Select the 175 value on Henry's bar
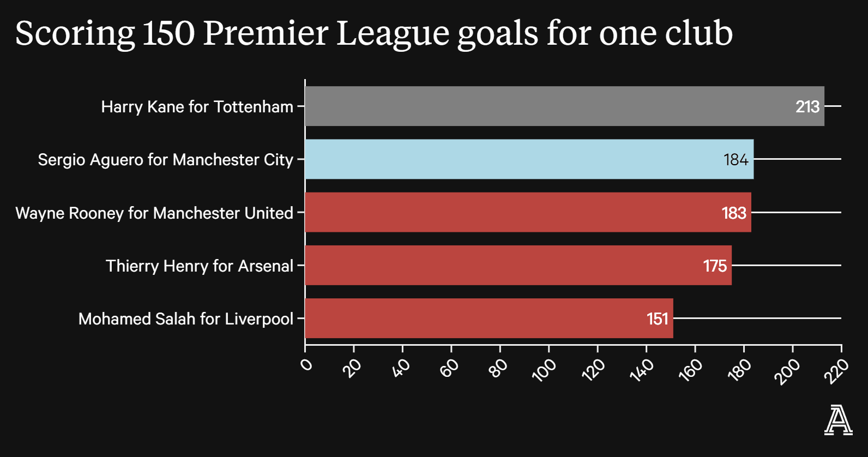Viewport: 868px width, 457px height. (715, 266)
